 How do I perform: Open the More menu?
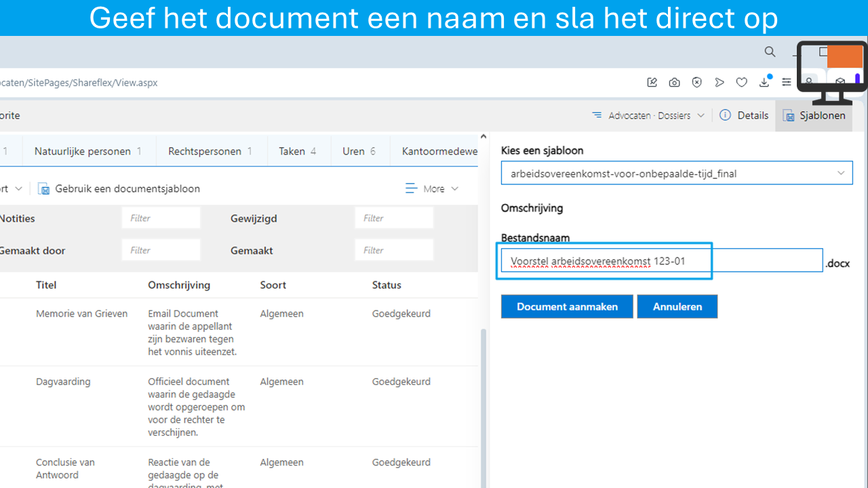pos(432,188)
